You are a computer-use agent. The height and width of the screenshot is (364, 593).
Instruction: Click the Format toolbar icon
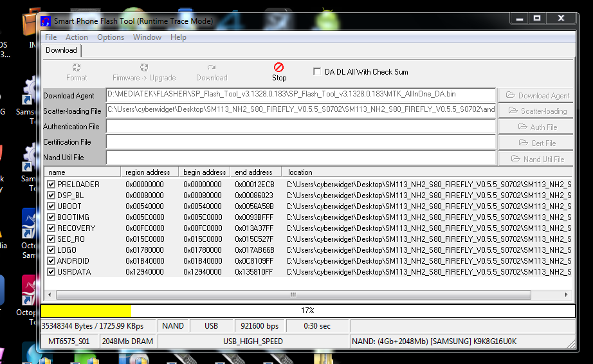[x=77, y=68]
